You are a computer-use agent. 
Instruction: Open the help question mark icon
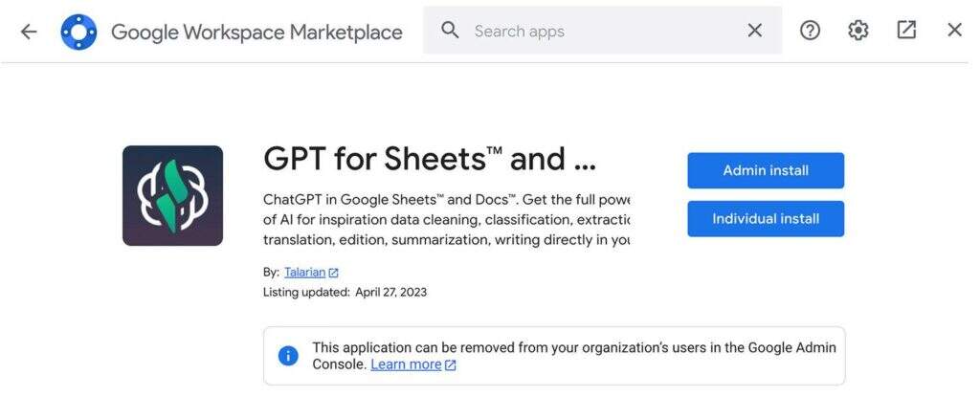click(x=810, y=31)
